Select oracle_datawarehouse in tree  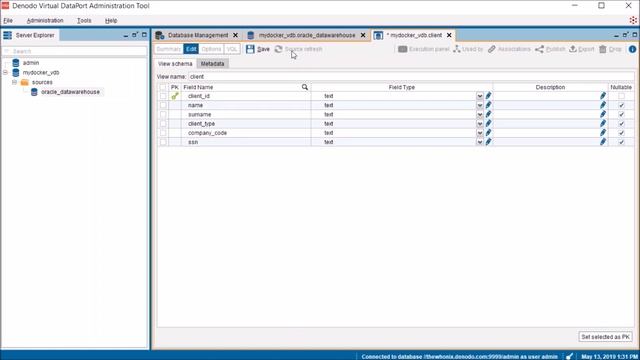[x=70, y=92]
